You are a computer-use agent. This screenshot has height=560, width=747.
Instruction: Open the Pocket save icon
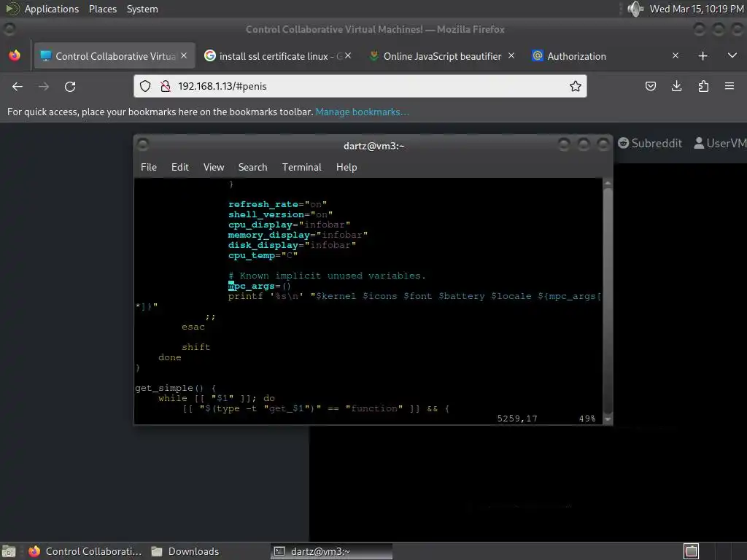click(651, 86)
